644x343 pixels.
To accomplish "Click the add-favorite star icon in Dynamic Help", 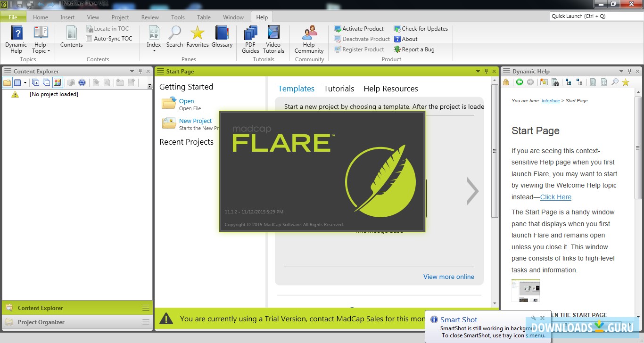I will pyautogui.click(x=544, y=82).
